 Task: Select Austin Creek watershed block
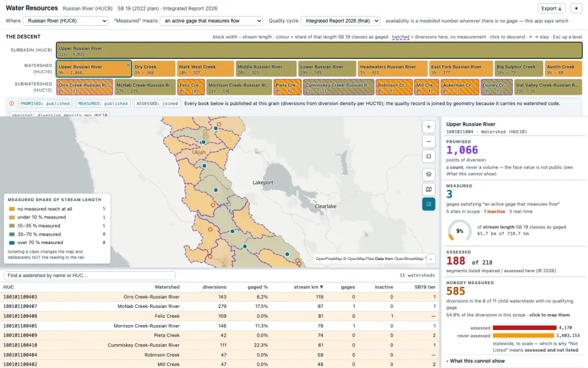pyautogui.click(x=563, y=69)
